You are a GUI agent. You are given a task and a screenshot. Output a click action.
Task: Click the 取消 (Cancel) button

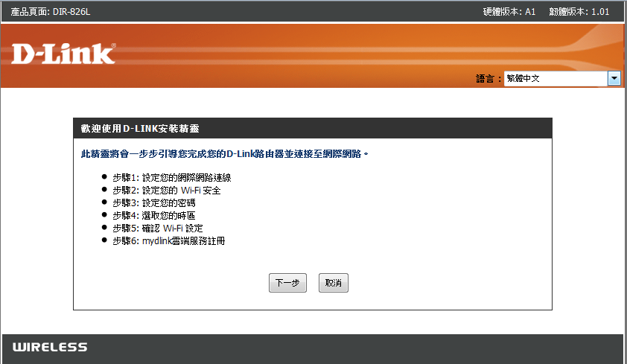click(x=334, y=283)
